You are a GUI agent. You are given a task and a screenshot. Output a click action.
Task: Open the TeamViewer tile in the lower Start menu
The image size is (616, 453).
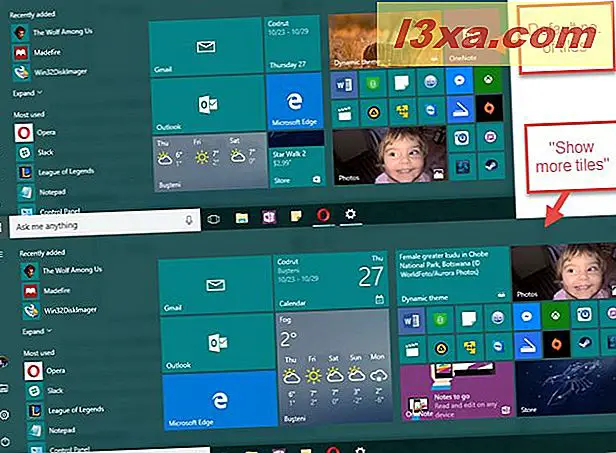click(498, 347)
